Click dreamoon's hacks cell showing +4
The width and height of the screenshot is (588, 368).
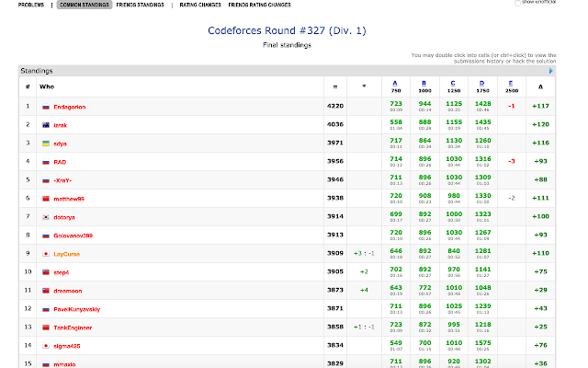[x=364, y=291]
